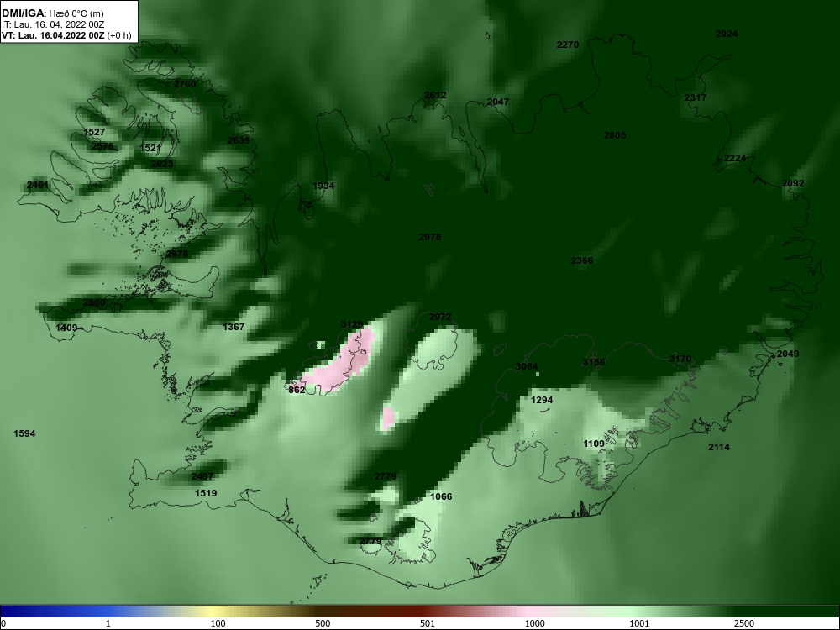Click the 1521 map value
Screen dimensions: 840x630
[150, 148]
